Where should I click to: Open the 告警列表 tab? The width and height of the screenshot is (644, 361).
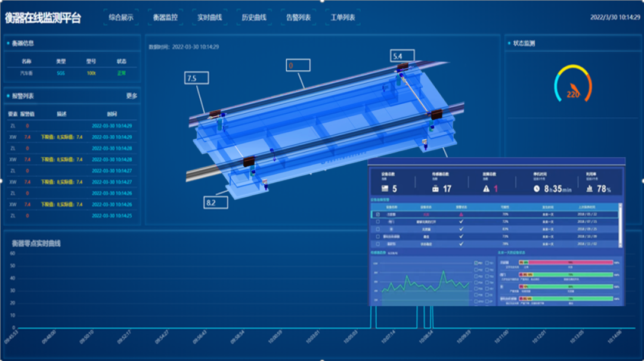click(x=298, y=17)
